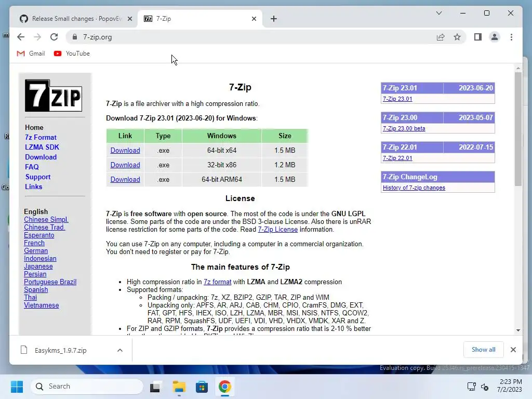Image resolution: width=532 pixels, height=399 pixels.
Task: Close the downloads bar
Action: pos(513,350)
